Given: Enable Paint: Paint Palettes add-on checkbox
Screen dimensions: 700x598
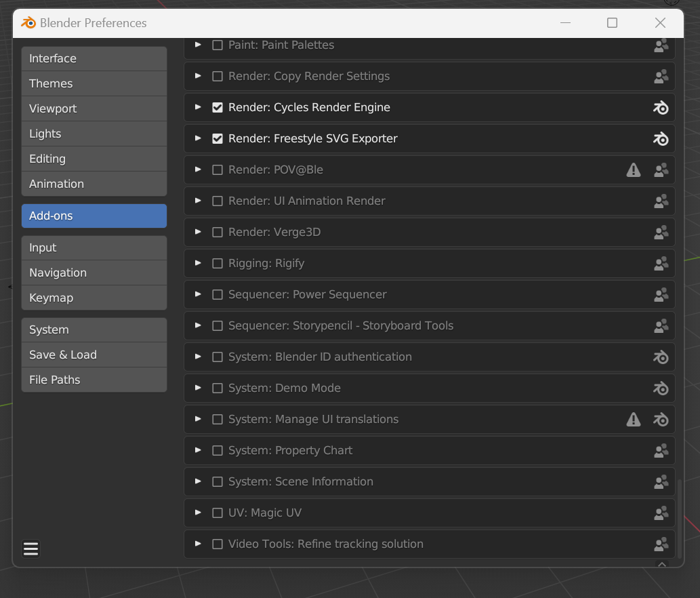Looking at the screenshot, I should click(x=218, y=45).
